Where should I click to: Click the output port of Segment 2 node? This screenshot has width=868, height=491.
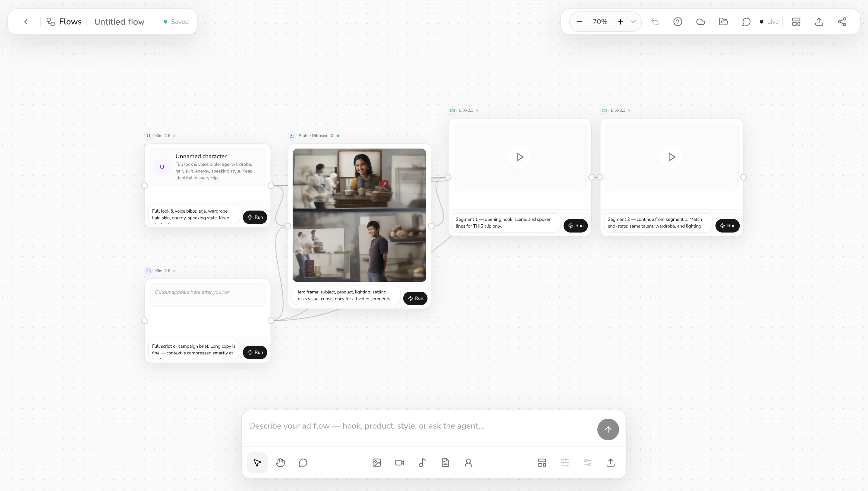[x=743, y=177]
